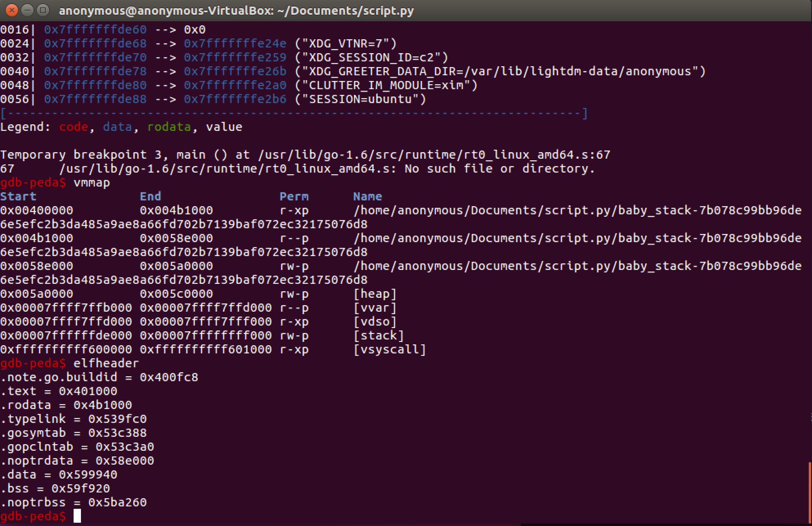Viewport: 812px width, 526px height.
Task: Click the [vsyscall] mapping name
Action: click(390, 349)
